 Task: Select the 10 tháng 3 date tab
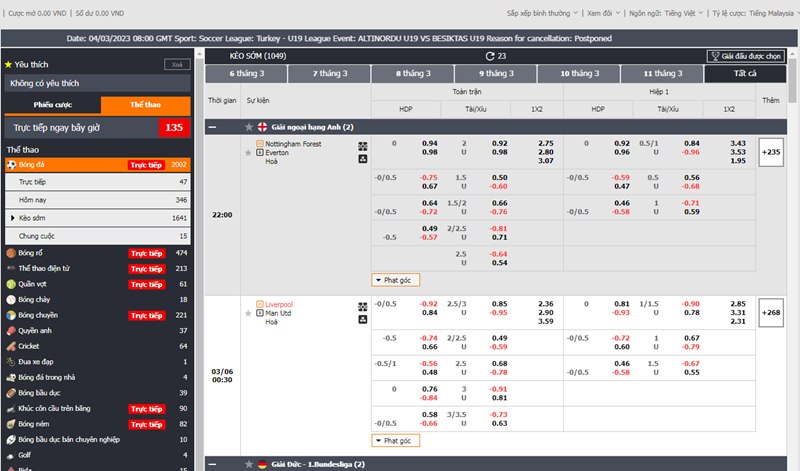pos(579,73)
